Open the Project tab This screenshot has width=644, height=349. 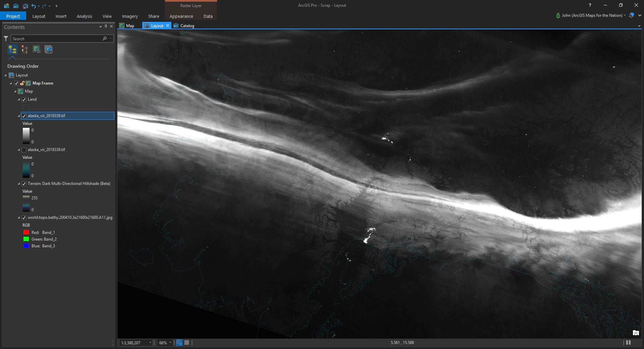[13, 16]
